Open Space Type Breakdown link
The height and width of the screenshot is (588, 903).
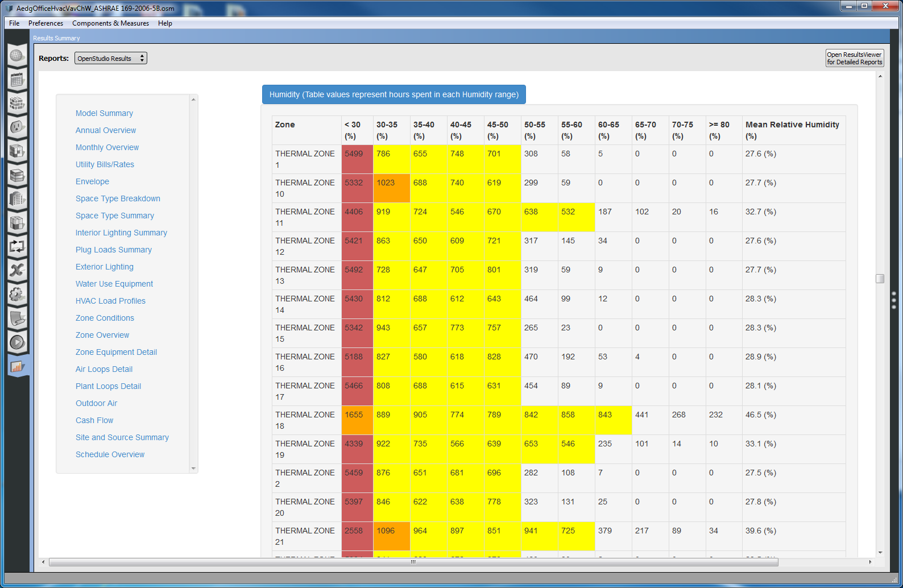click(118, 198)
